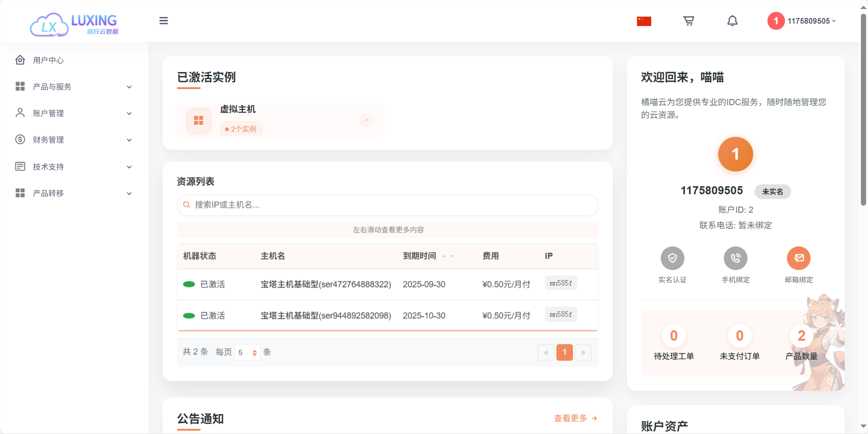The width and height of the screenshot is (868, 434).
Task: Open 用户中心 in the sidebar
Action: (x=48, y=60)
